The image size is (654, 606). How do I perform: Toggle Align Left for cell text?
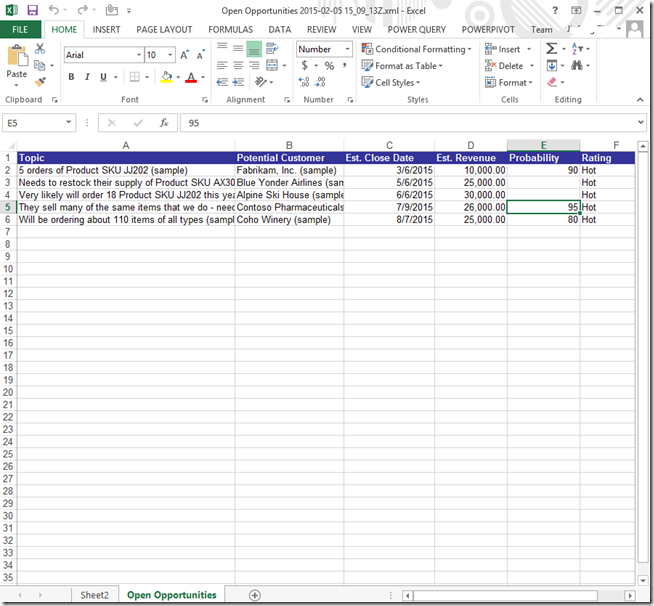[x=222, y=65]
